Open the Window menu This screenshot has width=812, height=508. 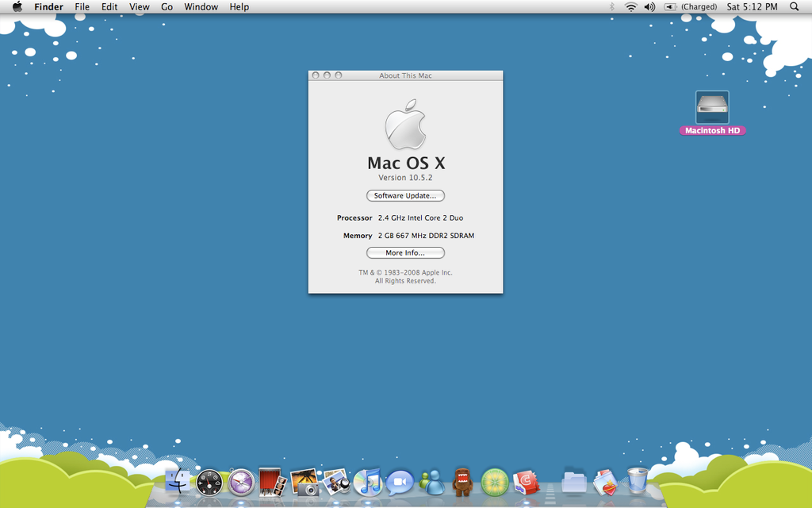coord(201,6)
